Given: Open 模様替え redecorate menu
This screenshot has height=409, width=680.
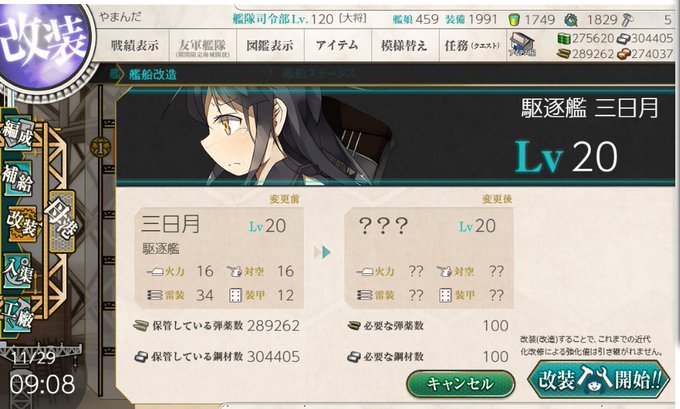Looking at the screenshot, I should 405,45.
